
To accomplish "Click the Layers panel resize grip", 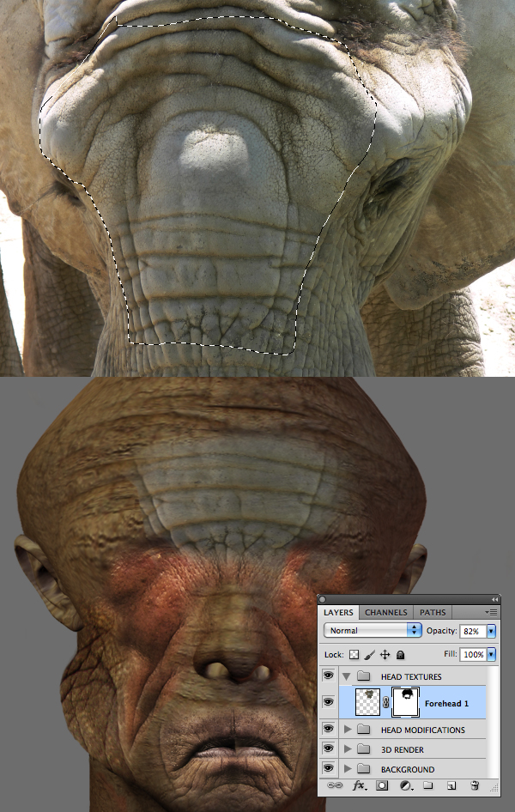I will (x=494, y=789).
